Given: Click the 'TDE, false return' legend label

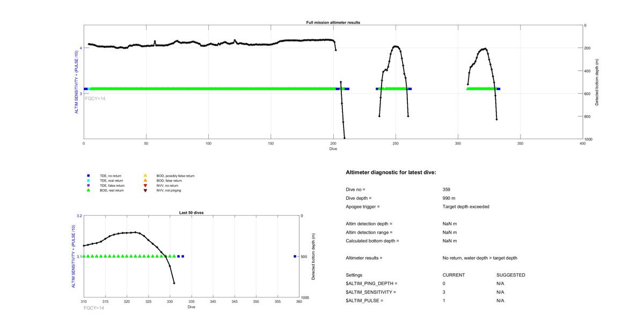Looking at the screenshot, I should point(111,185).
